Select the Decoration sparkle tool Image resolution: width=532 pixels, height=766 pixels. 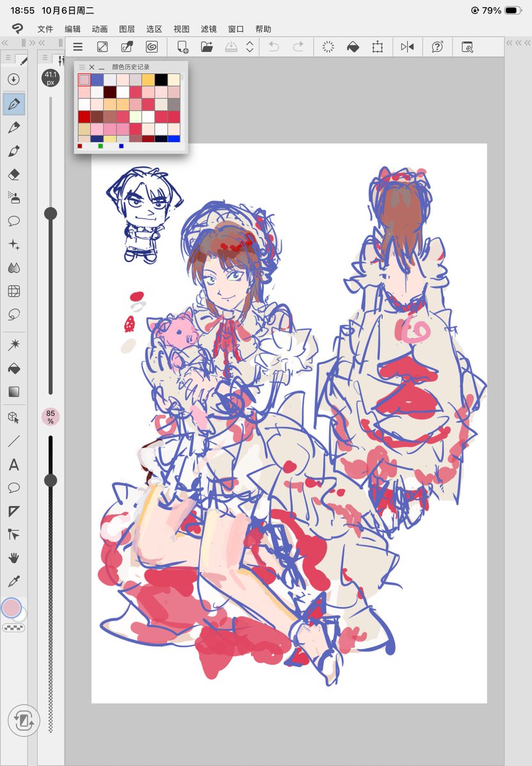click(x=13, y=244)
